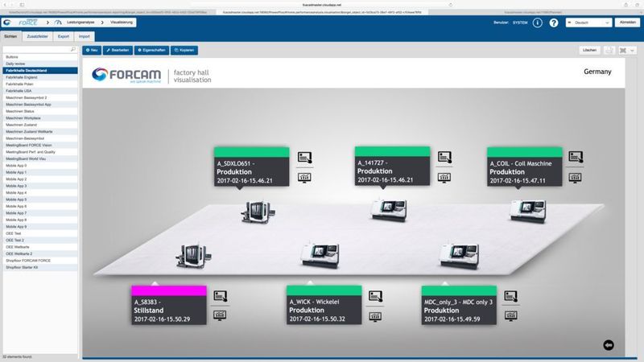Click the print icon beside Löschen
The height and width of the screenshot is (362, 644).
point(609,50)
